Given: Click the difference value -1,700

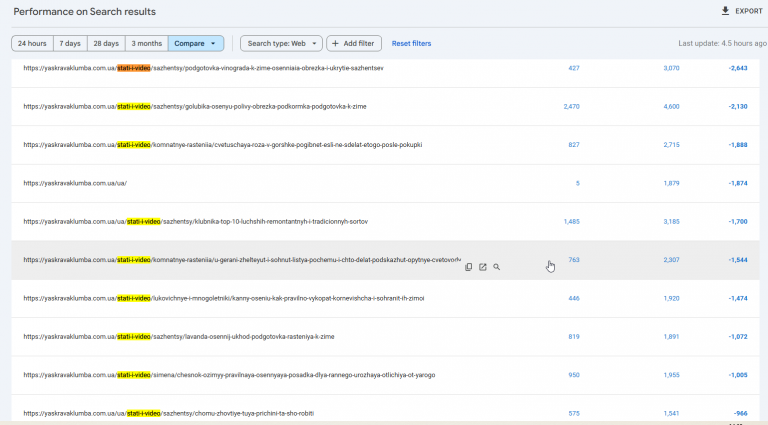Looking at the screenshot, I should click(x=738, y=222).
